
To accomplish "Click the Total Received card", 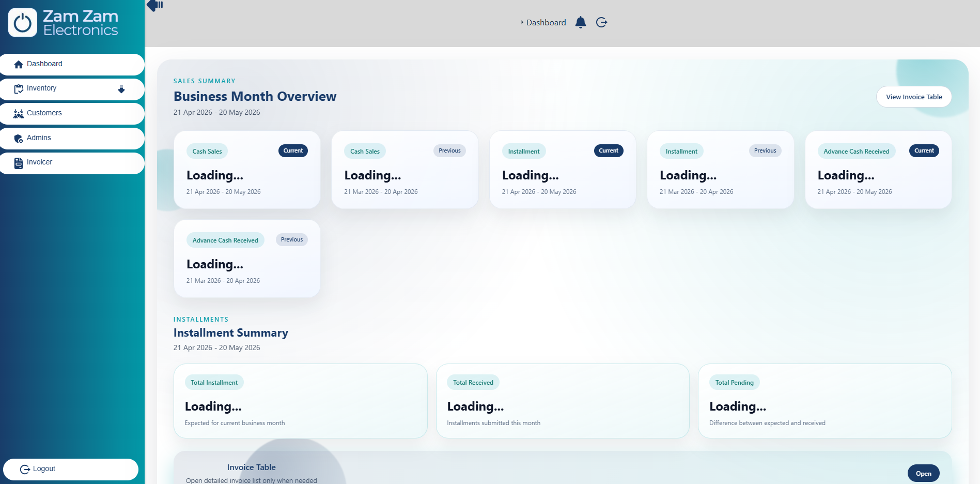I will pos(563,401).
